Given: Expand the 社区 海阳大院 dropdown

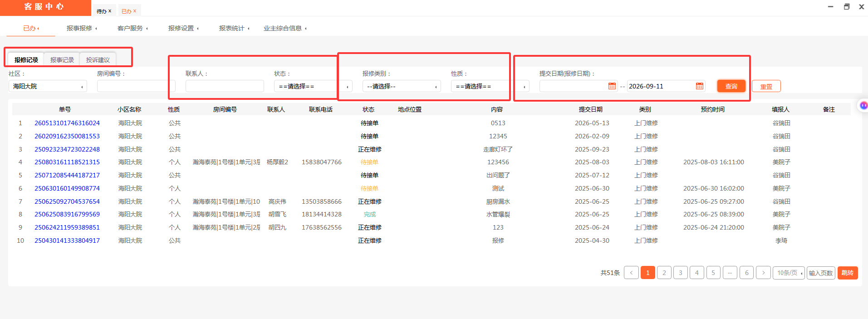Looking at the screenshot, I should (x=48, y=86).
